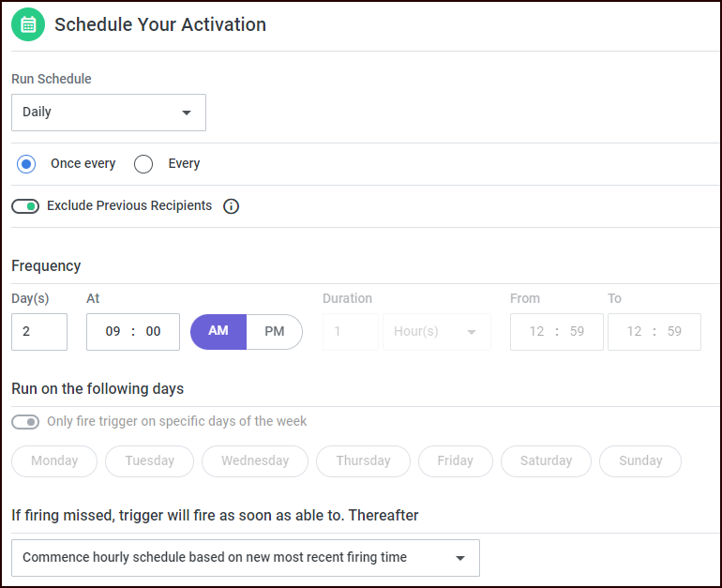Toggle Exclude Previous Recipients switch
Screen dimensions: 722x588
(25, 206)
